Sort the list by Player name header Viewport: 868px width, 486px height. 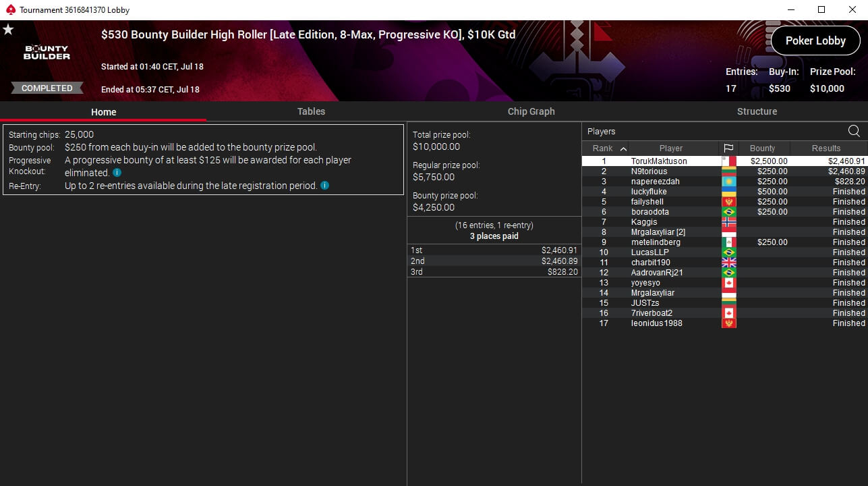tap(670, 148)
